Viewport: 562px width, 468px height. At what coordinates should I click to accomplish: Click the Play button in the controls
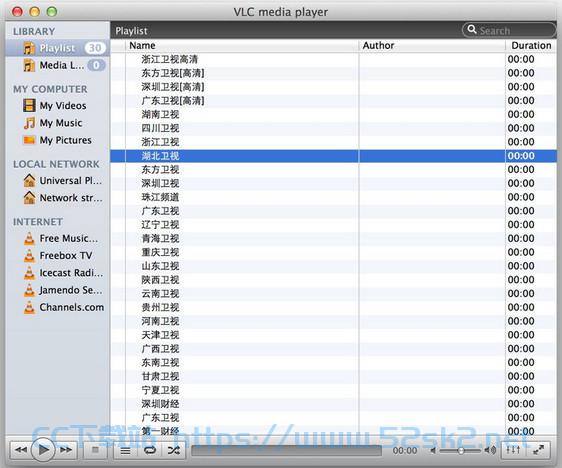coord(43,449)
